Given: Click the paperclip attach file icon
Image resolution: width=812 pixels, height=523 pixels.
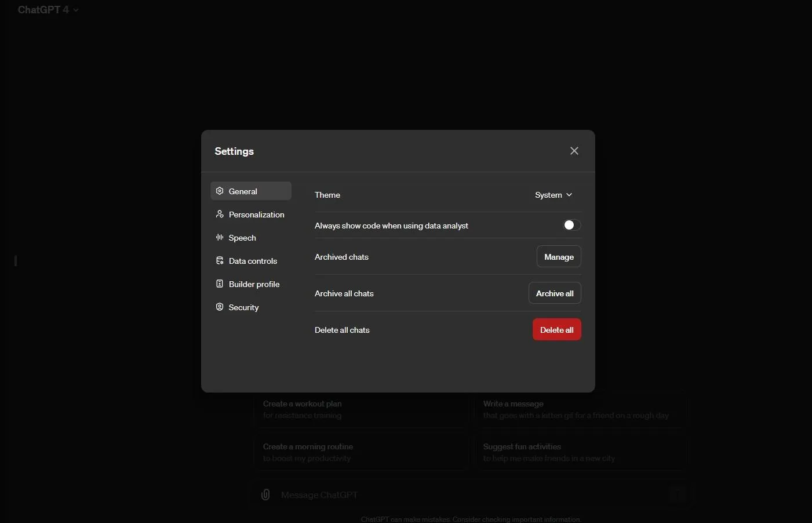Looking at the screenshot, I should click(x=265, y=495).
